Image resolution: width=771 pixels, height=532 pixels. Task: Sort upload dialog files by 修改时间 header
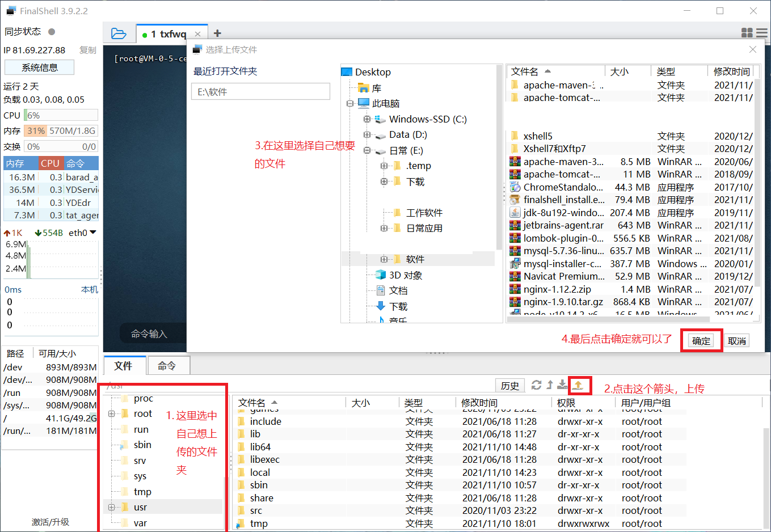[731, 71]
